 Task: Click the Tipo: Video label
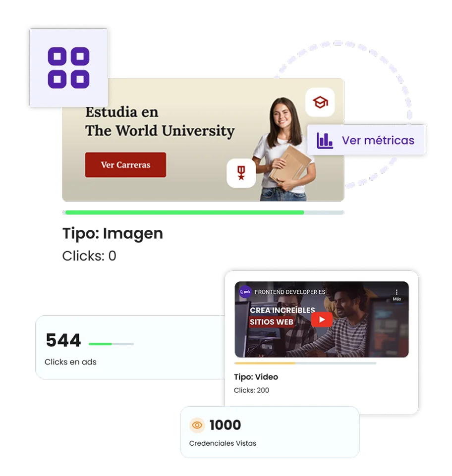coord(256,377)
